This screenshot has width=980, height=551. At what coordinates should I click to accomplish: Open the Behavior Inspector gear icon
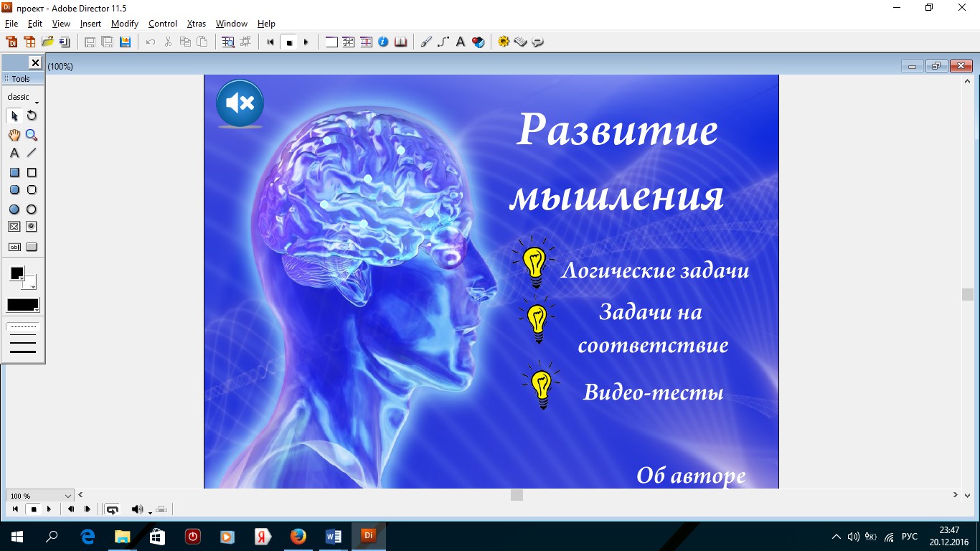[x=504, y=42]
